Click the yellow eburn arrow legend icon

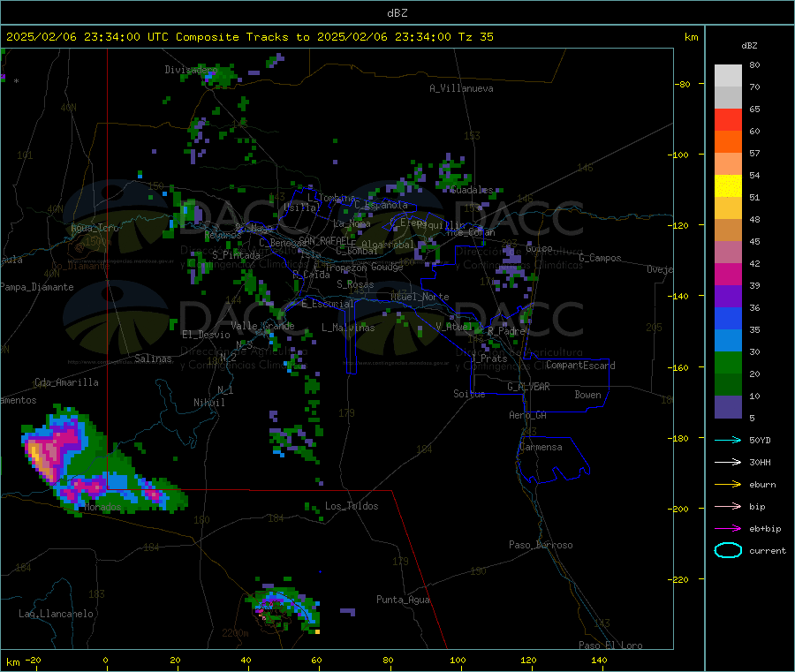point(728,485)
